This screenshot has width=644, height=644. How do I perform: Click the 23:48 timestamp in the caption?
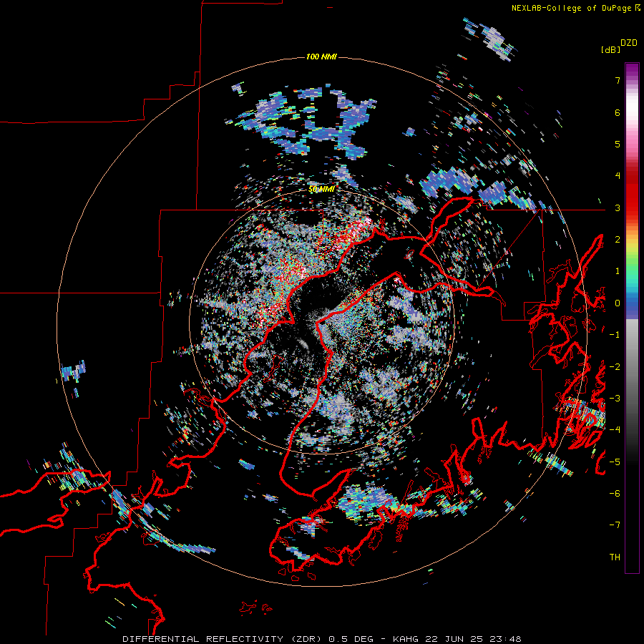pyautogui.click(x=506, y=639)
